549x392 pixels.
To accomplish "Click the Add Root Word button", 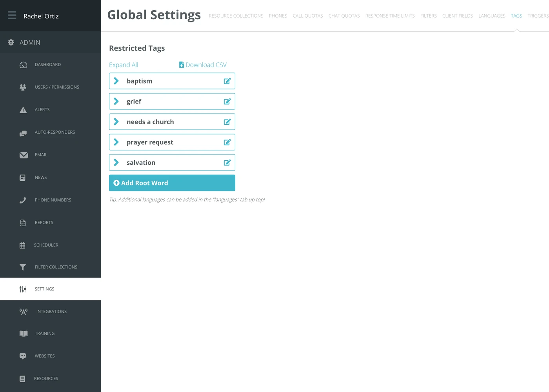I will click(172, 183).
